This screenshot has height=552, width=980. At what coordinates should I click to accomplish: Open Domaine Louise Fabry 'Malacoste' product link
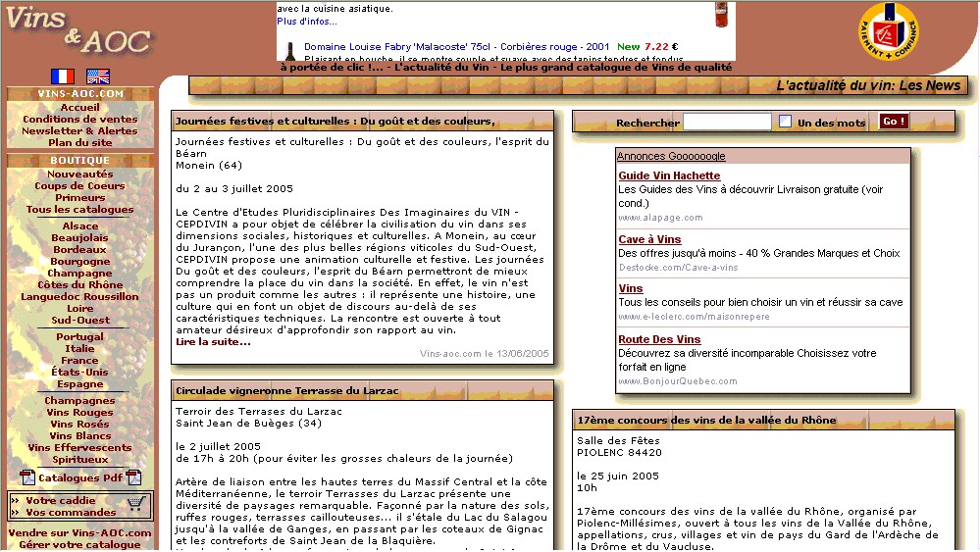pos(457,47)
